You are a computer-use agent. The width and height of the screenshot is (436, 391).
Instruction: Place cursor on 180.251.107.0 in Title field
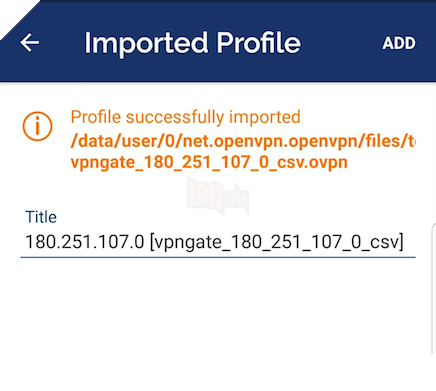(x=85, y=242)
